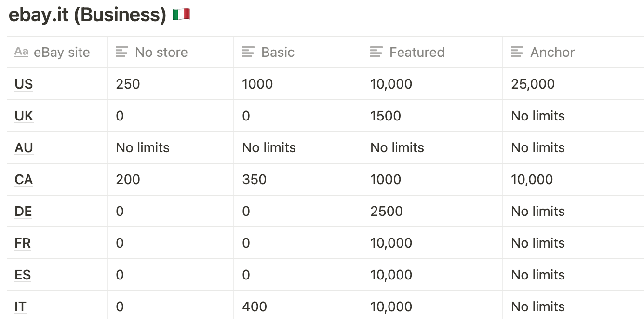Open the IT row page
644x319 pixels.
click(20, 306)
